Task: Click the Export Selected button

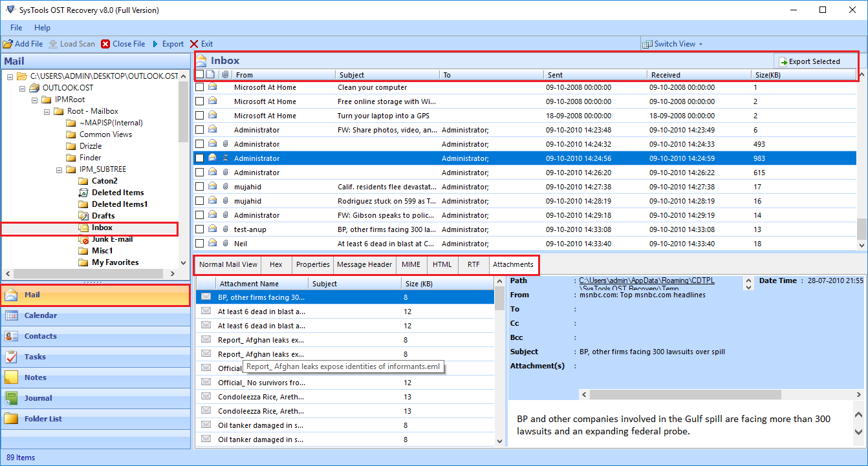Action: click(x=809, y=61)
